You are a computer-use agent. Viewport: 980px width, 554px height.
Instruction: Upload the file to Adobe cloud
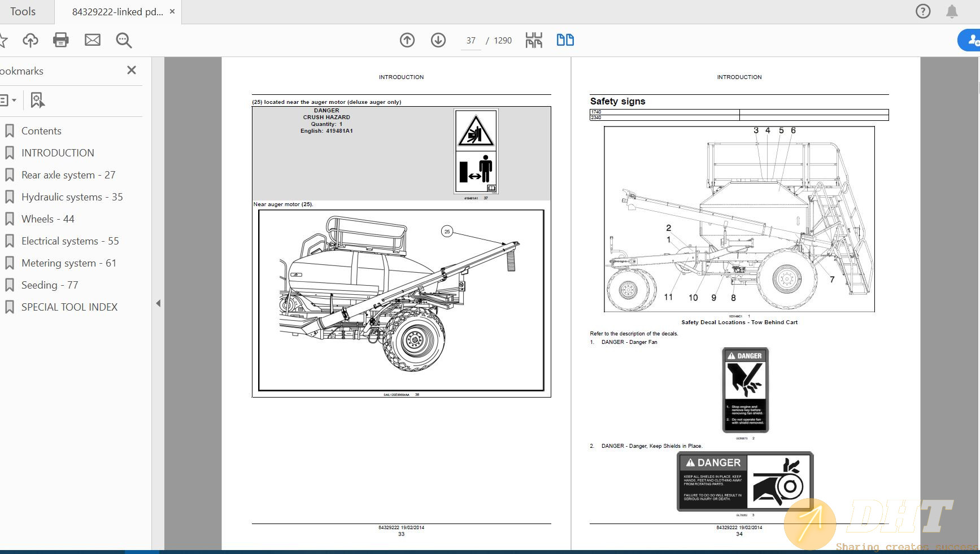[x=31, y=40]
